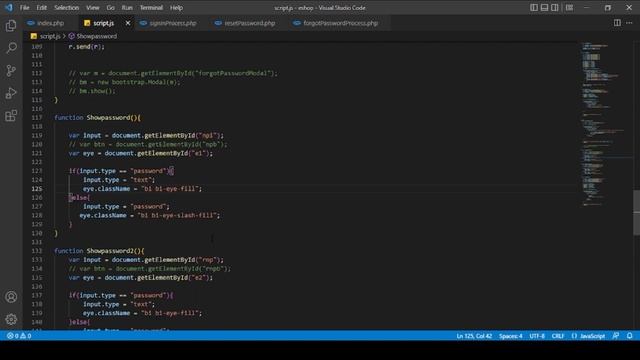Change line endings via CRLF
640x360 pixels.
(x=558, y=336)
